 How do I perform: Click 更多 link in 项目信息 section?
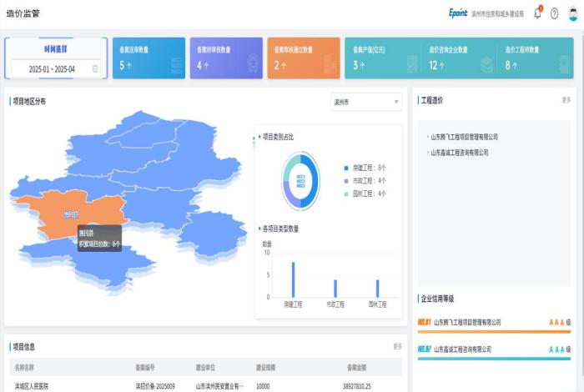click(x=397, y=346)
